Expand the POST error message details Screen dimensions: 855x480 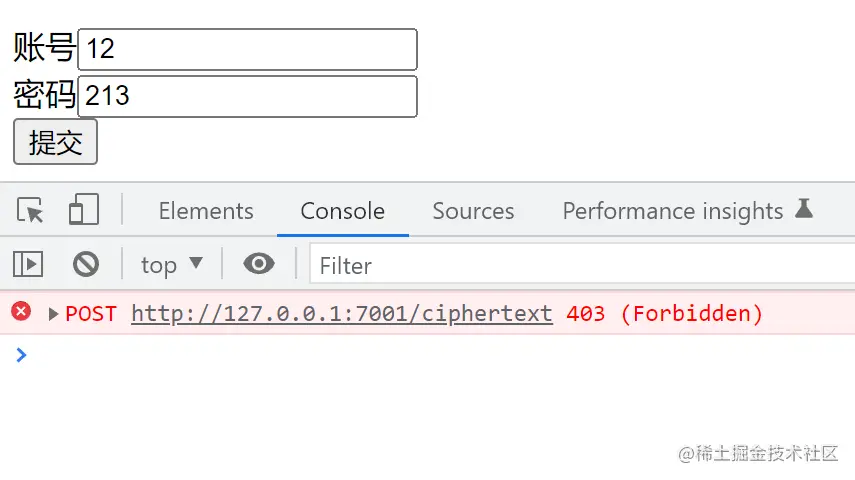pos(53,314)
